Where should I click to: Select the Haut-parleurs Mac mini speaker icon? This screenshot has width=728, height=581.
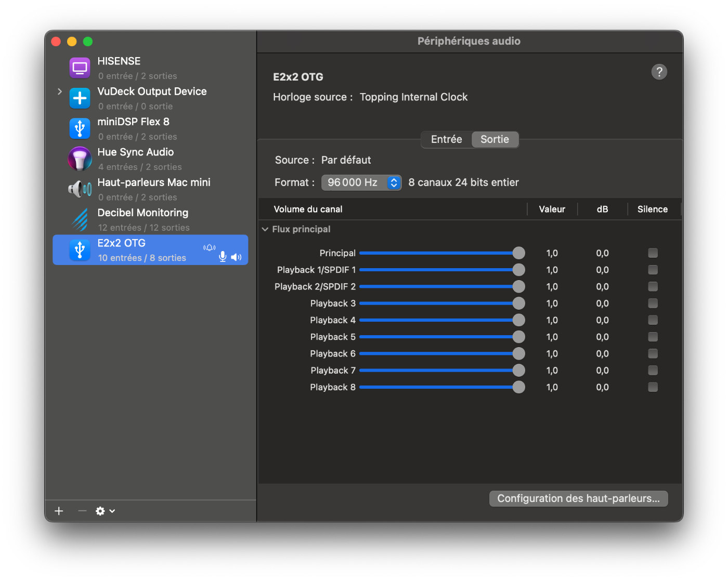[80, 189]
